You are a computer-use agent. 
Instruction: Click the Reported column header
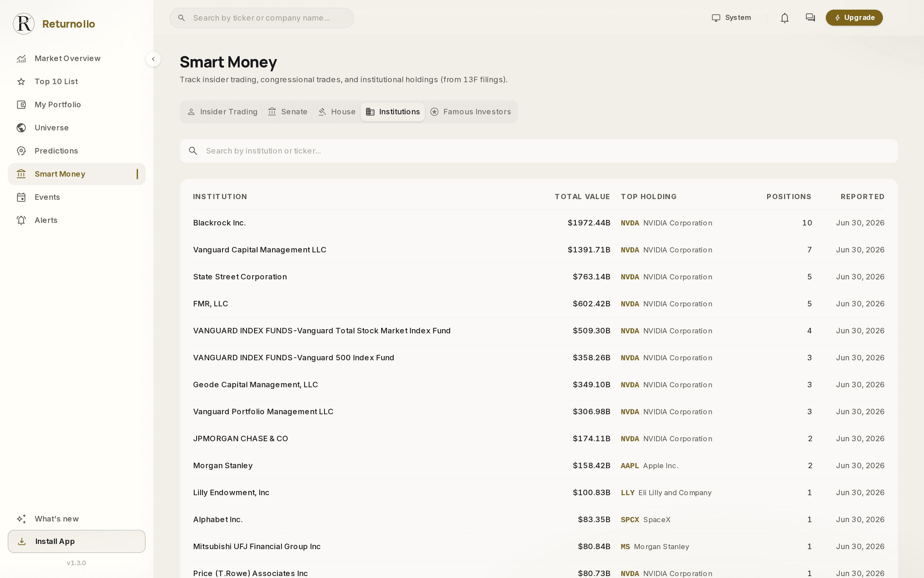[862, 197]
